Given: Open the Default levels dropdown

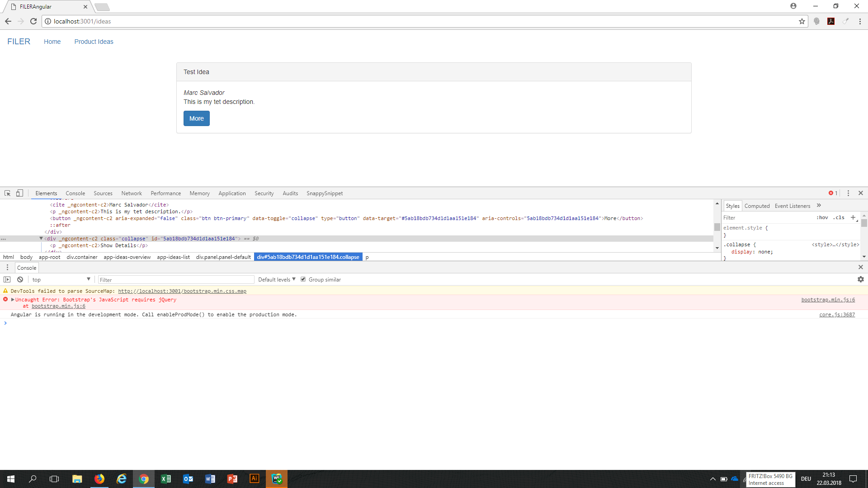Looking at the screenshot, I should [x=276, y=279].
